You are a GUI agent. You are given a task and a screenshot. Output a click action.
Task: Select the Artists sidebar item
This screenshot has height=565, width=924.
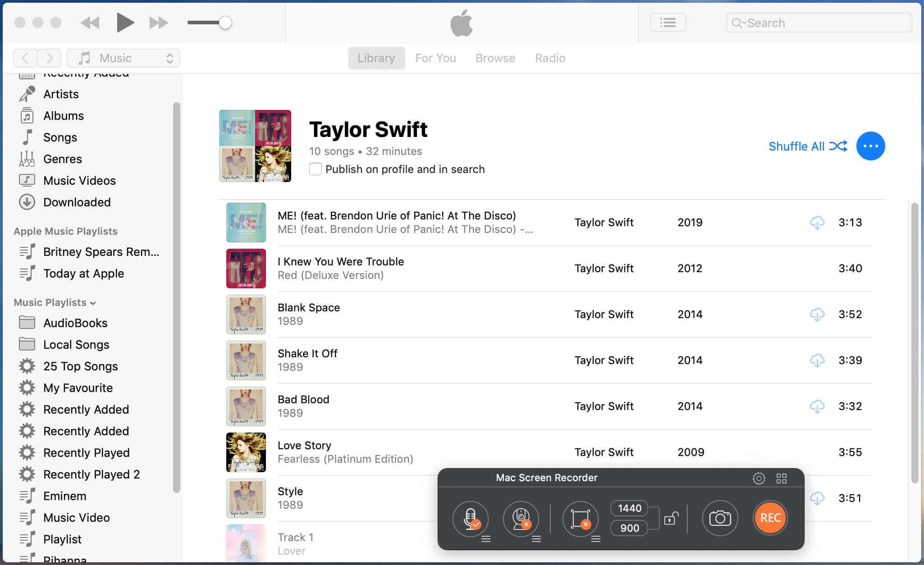click(x=61, y=92)
